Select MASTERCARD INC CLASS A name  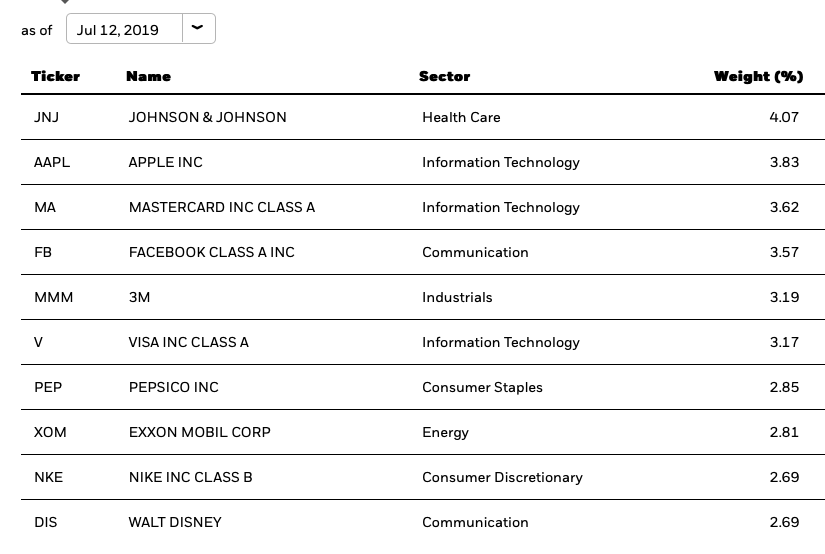[222, 207]
